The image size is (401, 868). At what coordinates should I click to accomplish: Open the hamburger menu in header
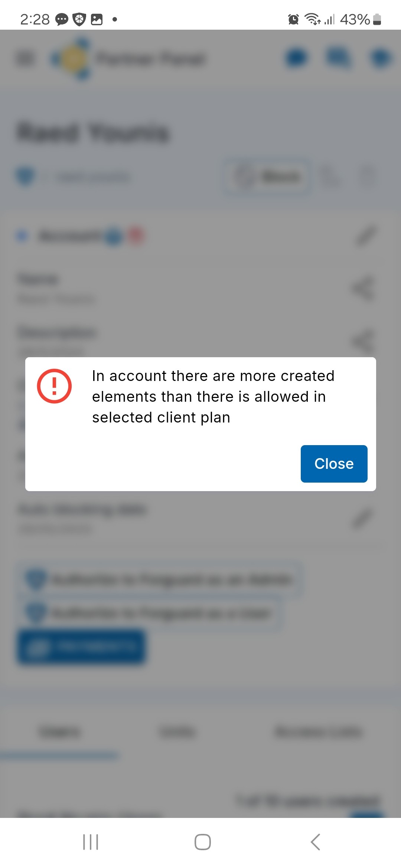pyautogui.click(x=26, y=58)
